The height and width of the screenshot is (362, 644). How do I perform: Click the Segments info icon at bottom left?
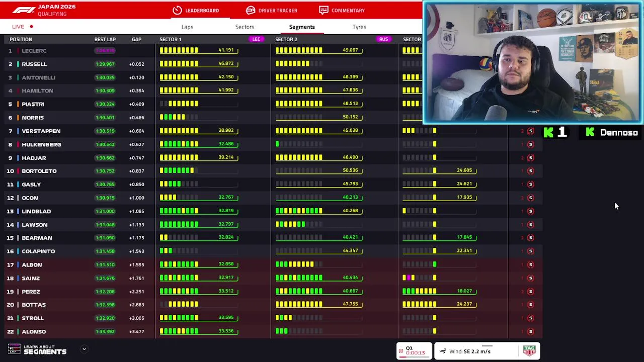coord(14,349)
